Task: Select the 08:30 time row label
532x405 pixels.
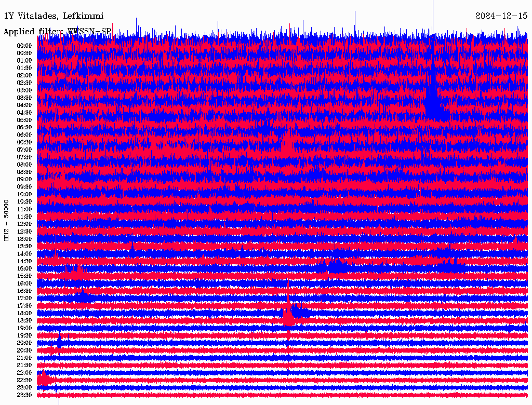Action: click(24, 172)
